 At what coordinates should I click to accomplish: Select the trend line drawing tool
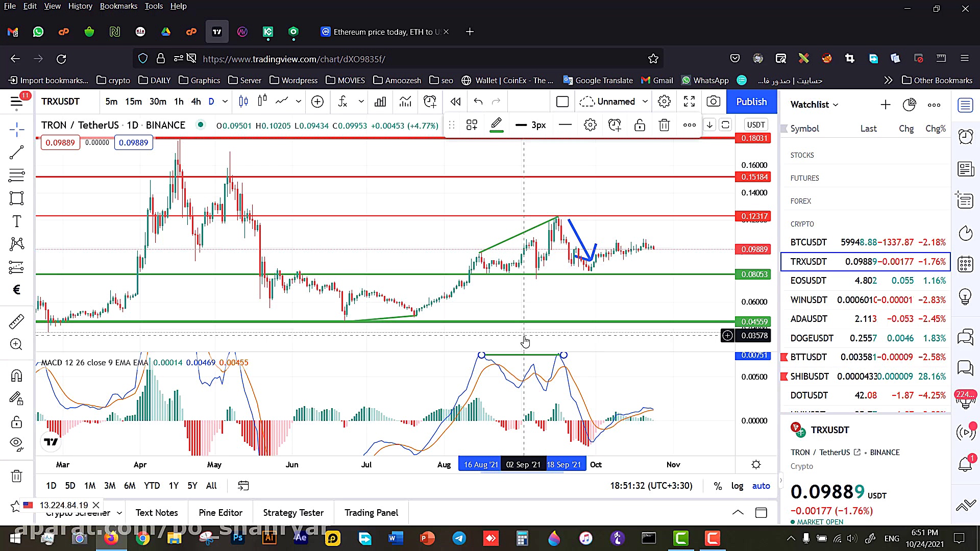[16, 152]
